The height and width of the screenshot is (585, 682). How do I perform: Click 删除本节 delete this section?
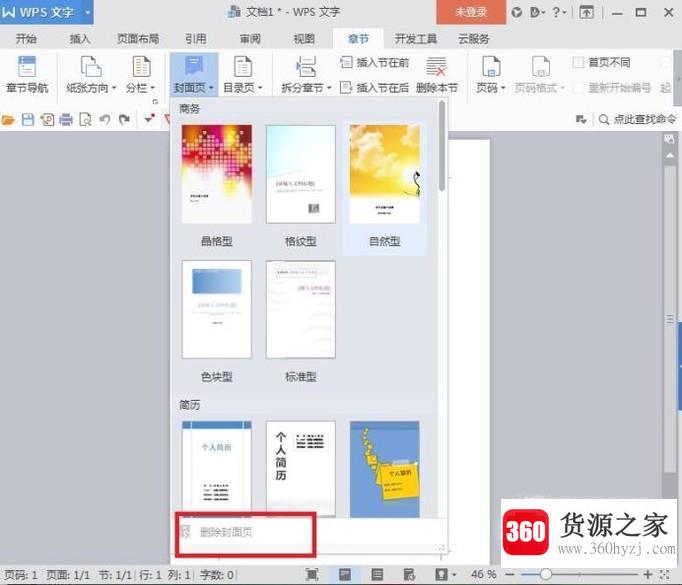click(437, 74)
